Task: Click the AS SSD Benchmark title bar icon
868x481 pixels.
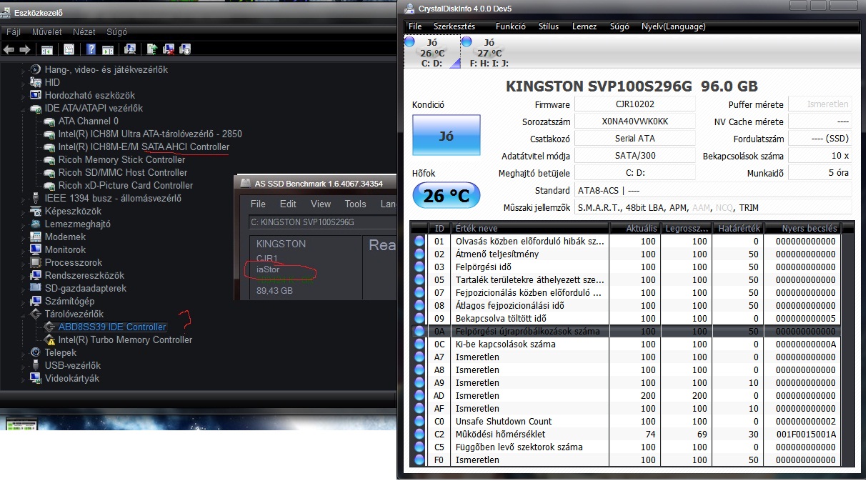Action: [x=244, y=184]
